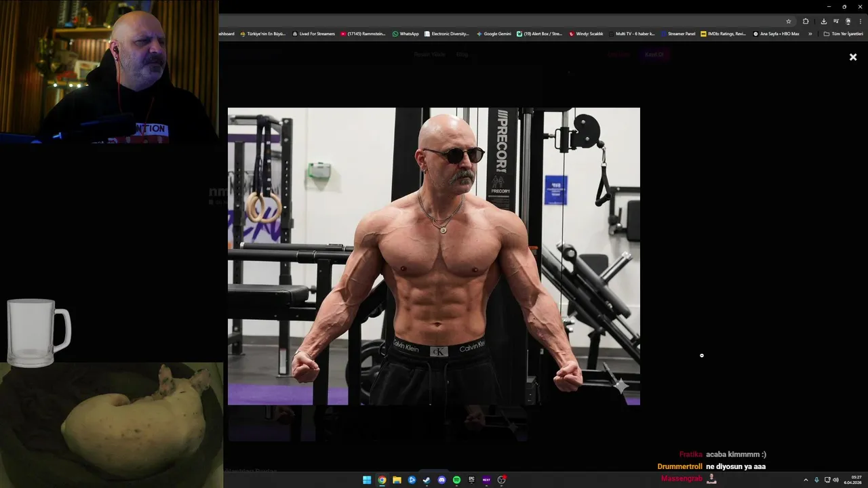Viewport: 868px width, 488px height.
Task: Open Epic Games Launcher from taskbar
Action: tap(471, 480)
